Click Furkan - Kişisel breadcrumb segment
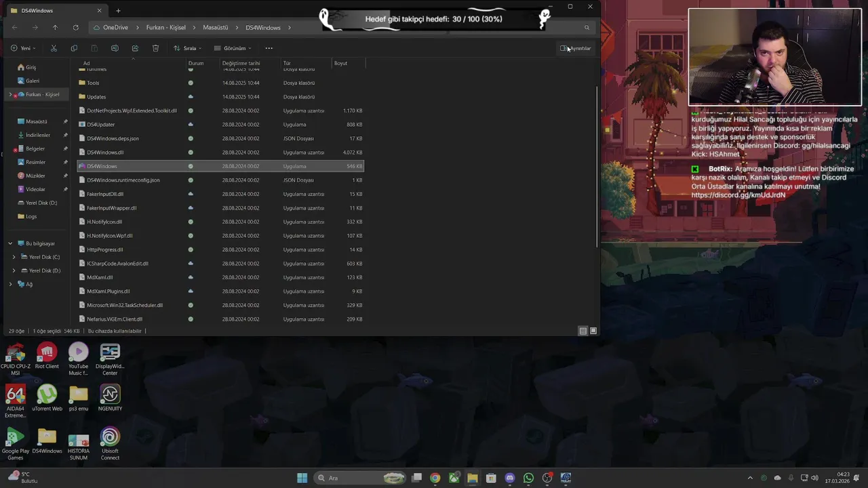This screenshot has width=868, height=488. tap(166, 27)
